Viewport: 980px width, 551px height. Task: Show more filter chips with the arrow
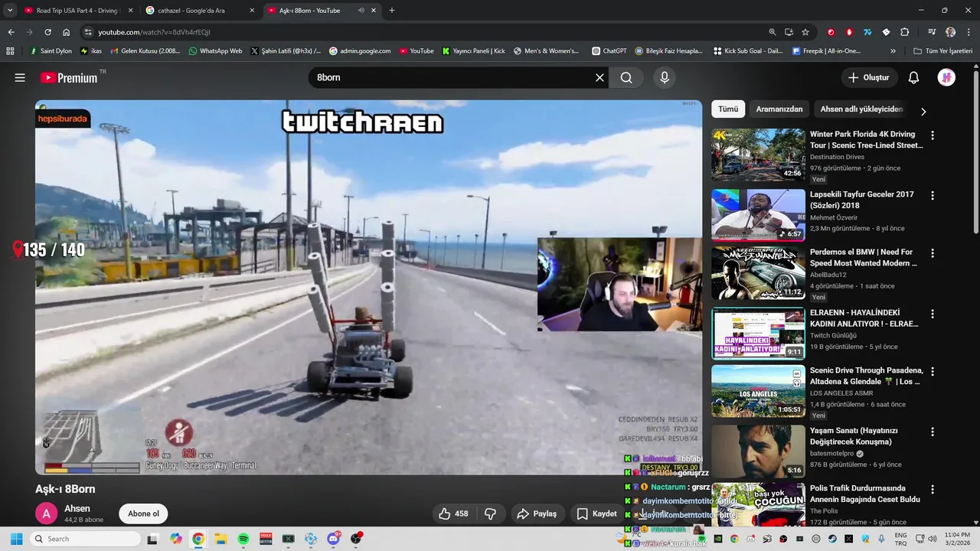tap(923, 111)
